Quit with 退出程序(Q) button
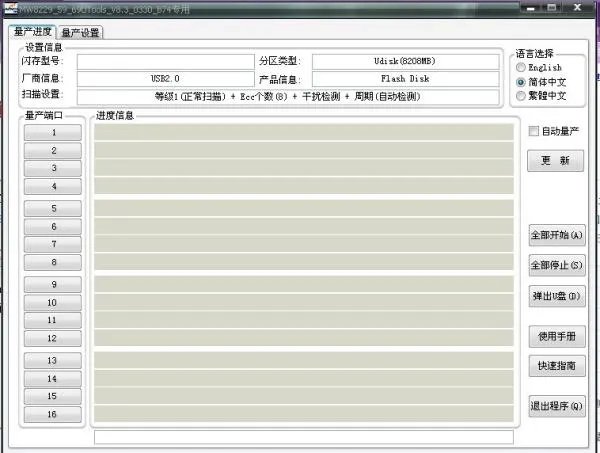Viewport: 600px width, 453px height. point(557,406)
